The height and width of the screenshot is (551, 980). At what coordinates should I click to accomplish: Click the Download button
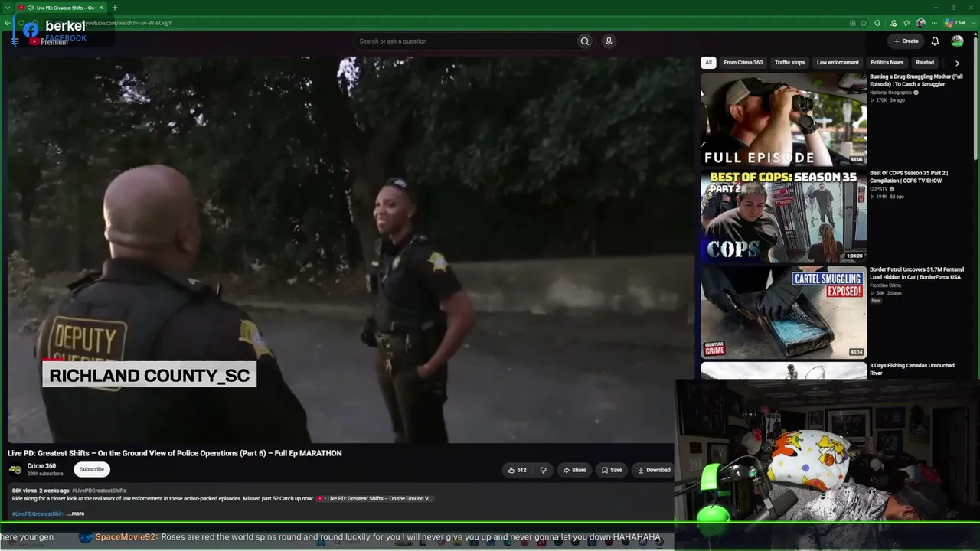point(653,470)
